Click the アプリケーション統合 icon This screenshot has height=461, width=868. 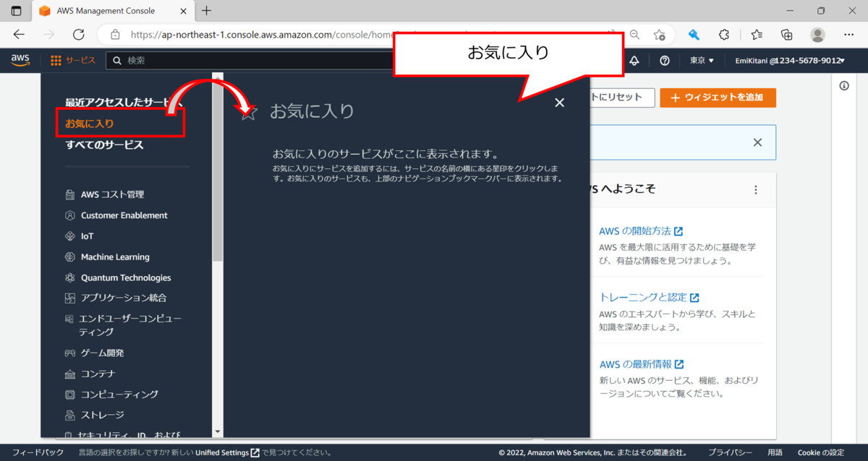(x=70, y=298)
